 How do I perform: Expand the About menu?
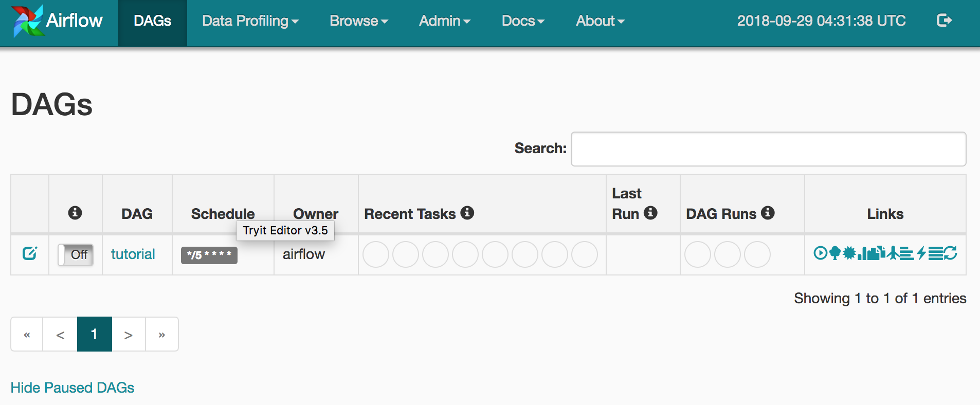[600, 21]
